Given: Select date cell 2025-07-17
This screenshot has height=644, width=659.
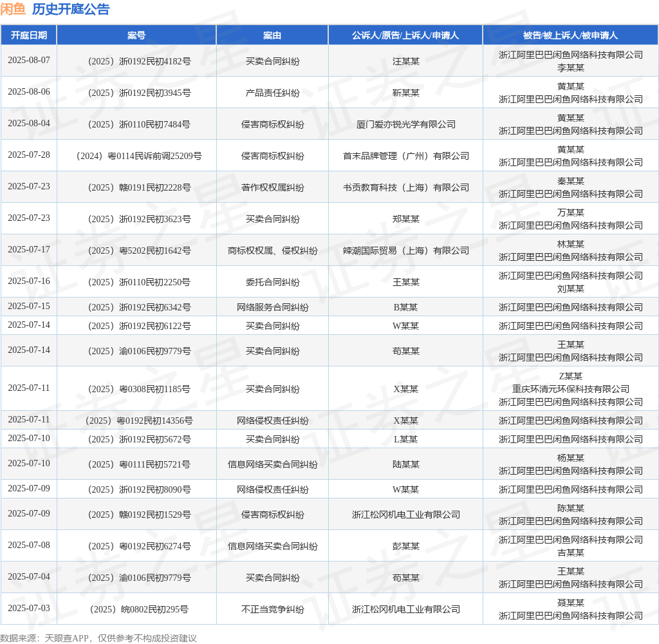Looking at the screenshot, I should [29, 249].
